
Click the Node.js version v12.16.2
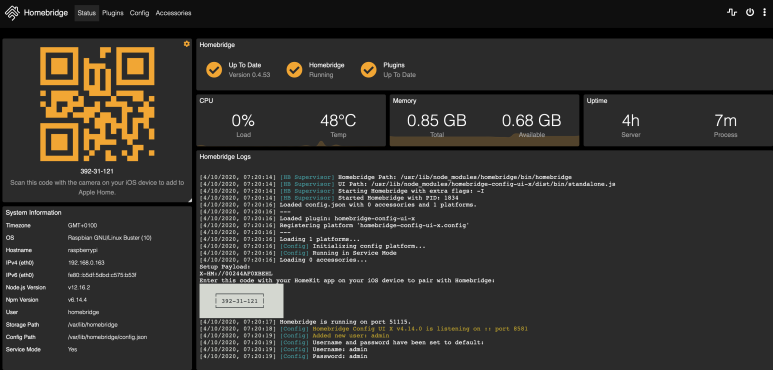[79, 287]
